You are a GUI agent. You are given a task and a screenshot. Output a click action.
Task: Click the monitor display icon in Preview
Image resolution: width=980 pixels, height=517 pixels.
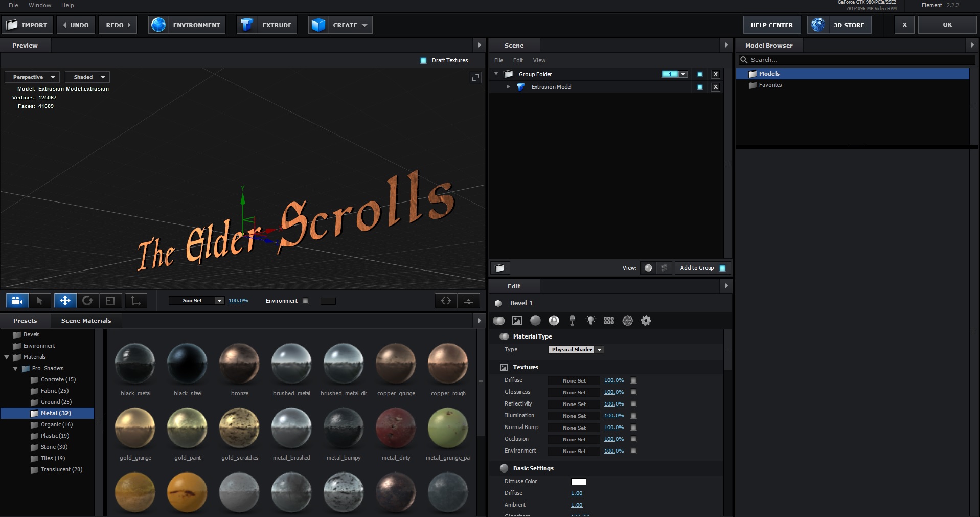coord(468,301)
